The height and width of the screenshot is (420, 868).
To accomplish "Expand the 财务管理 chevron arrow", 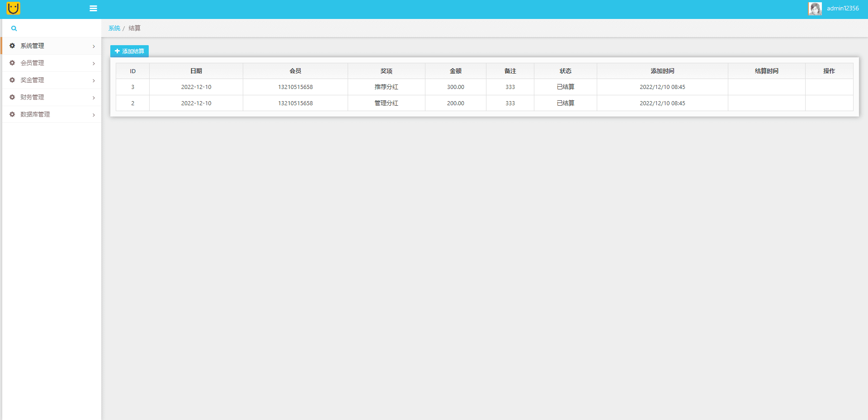I will click(x=94, y=98).
